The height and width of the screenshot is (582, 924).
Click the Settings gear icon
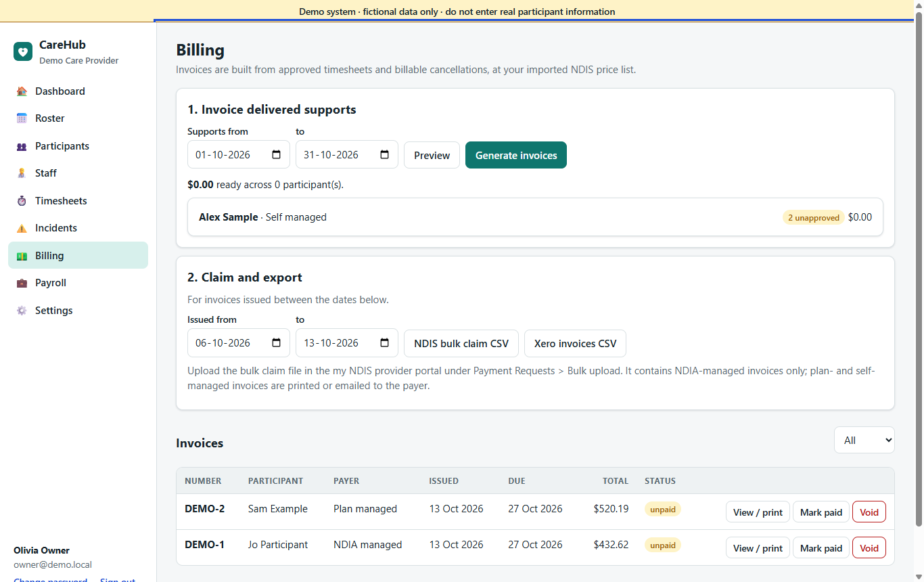[x=22, y=311]
